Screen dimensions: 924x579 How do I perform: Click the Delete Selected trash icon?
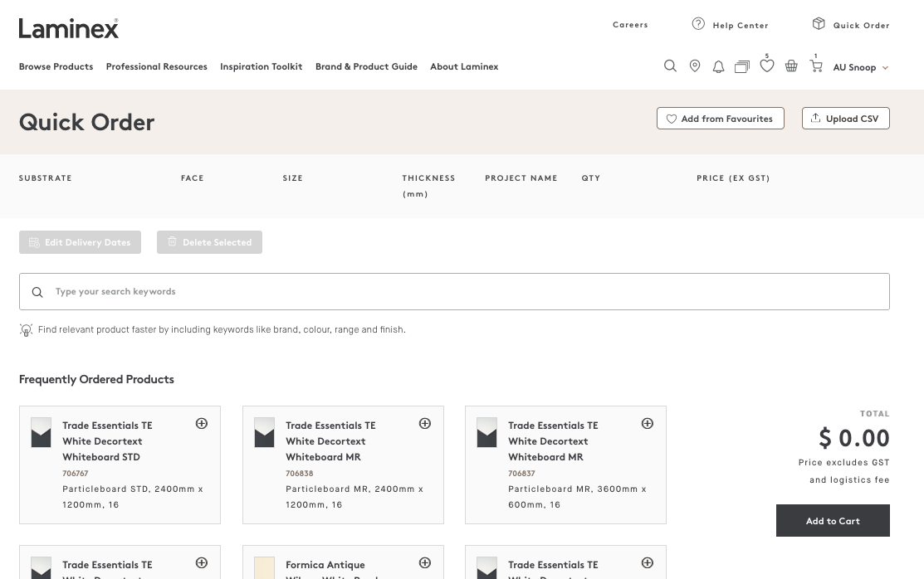(172, 241)
